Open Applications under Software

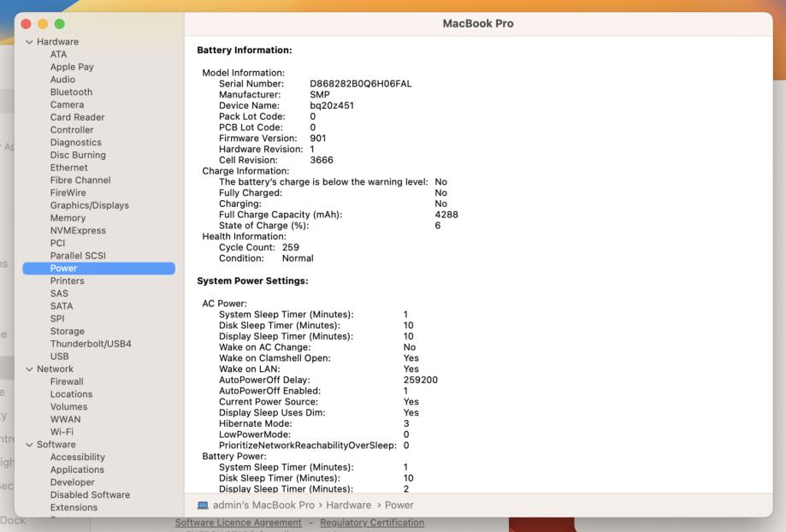pyautogui.click(x=77, y=470)
